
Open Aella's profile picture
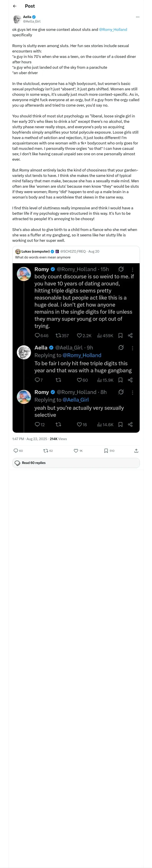click(x=17, y=19)
